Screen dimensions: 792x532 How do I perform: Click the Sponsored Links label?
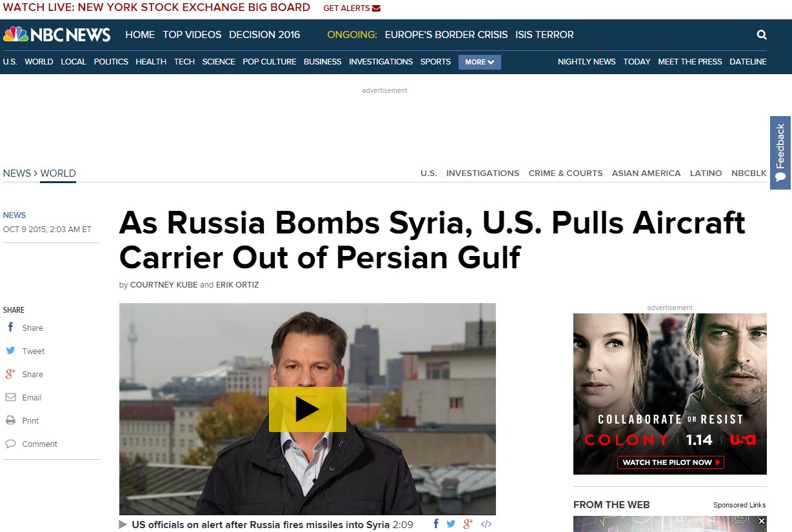coord(740,505)
